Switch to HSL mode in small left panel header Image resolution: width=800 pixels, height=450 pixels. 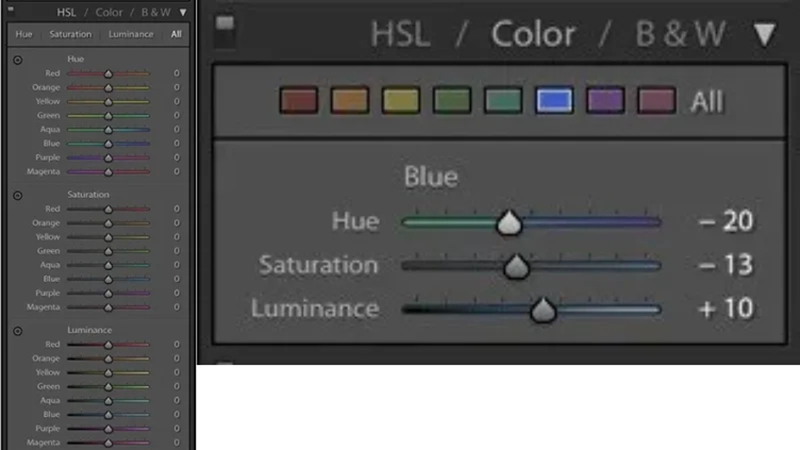(66, 12)
